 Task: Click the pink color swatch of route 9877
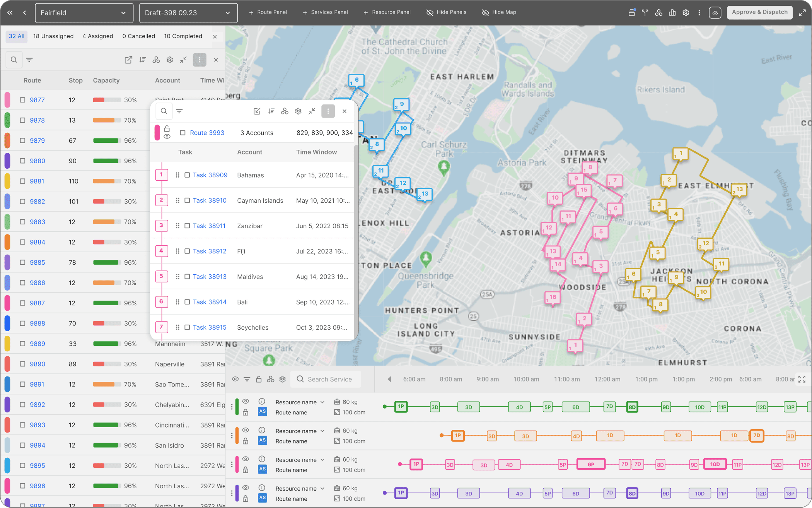tap(7, 100)
